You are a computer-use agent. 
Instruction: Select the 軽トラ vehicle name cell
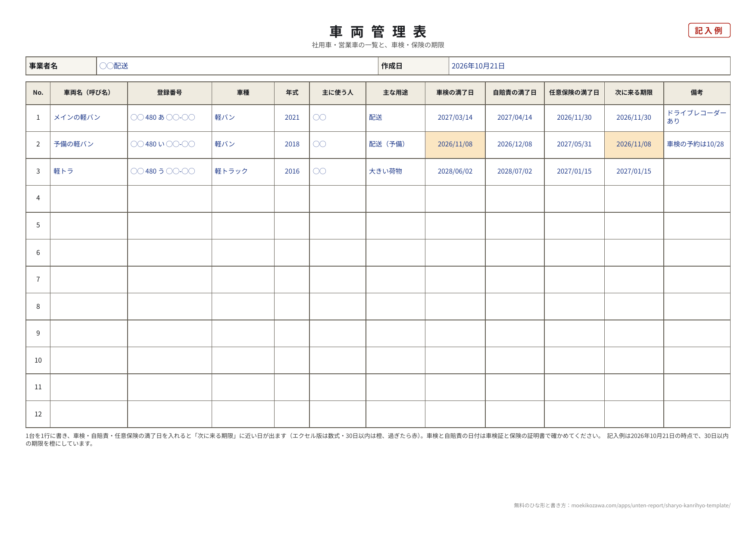[x=89, y=171]
